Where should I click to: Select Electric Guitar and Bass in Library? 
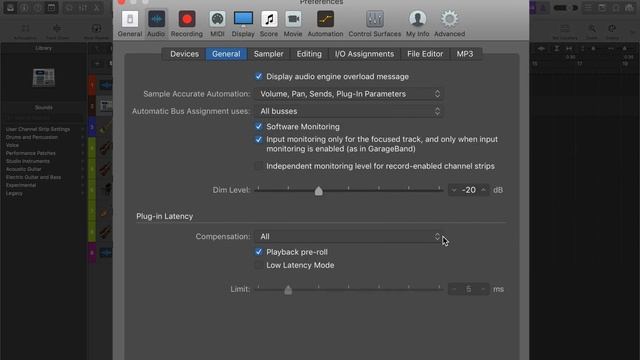[33, 177]
